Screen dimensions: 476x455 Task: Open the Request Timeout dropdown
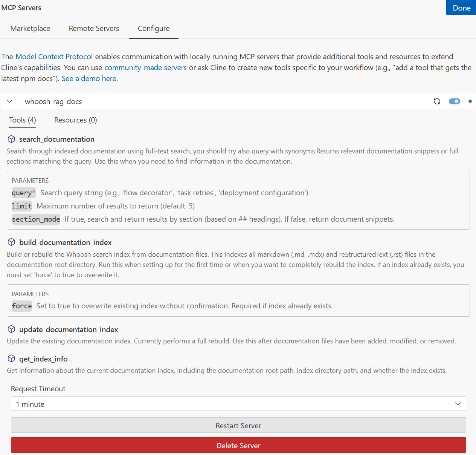tap(238, 404)
